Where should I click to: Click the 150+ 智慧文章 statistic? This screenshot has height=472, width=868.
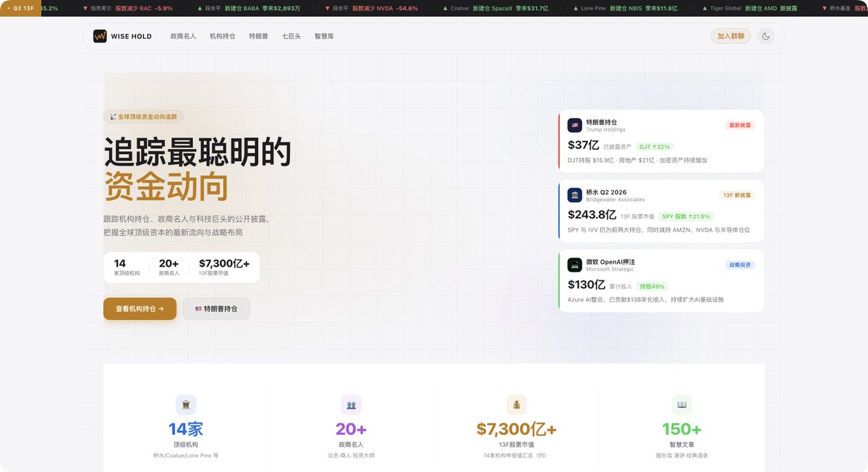coord(681,429)
